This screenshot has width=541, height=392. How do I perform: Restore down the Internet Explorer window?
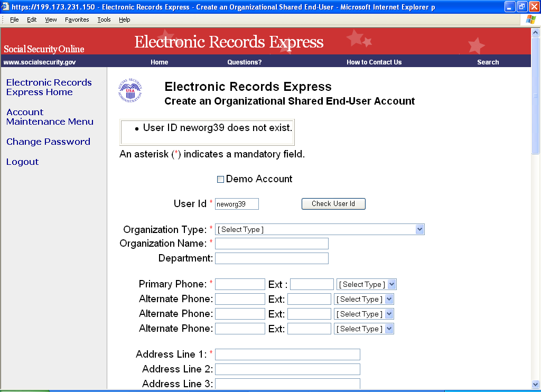click(521, 6)
